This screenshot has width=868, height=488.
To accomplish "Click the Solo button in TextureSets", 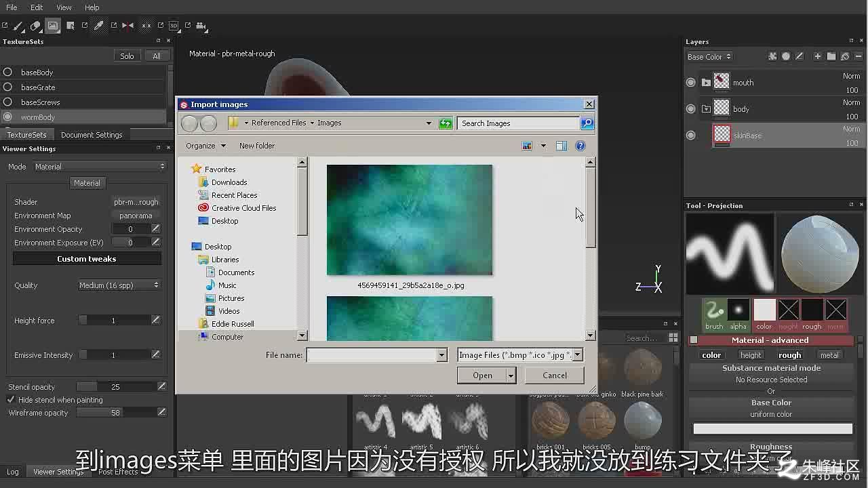I will [x=127, y=56].
